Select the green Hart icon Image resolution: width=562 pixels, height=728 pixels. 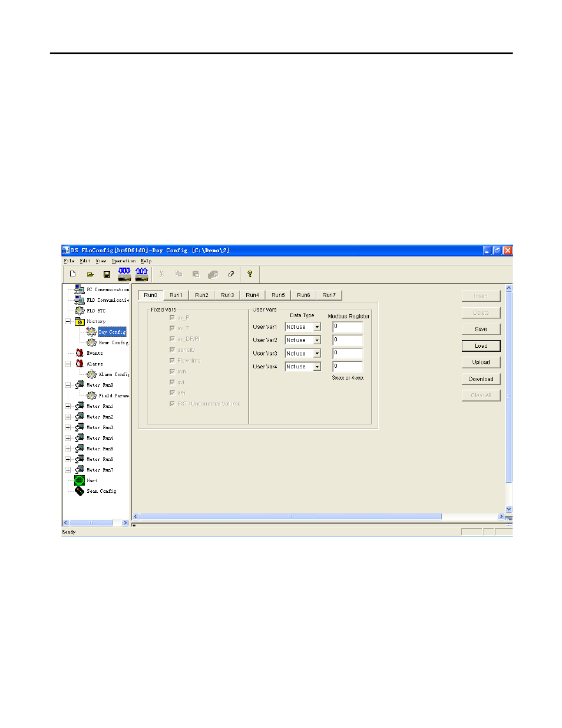(80, 480)
